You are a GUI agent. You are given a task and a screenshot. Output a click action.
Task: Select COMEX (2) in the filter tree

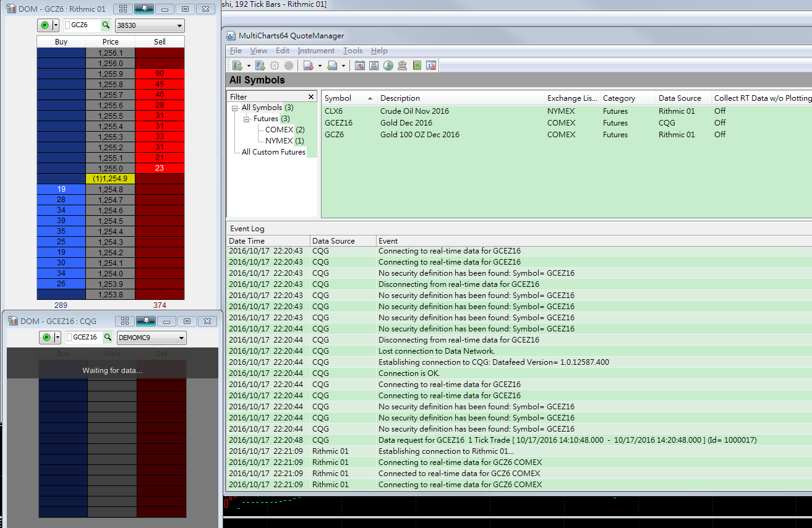[285, 130]
